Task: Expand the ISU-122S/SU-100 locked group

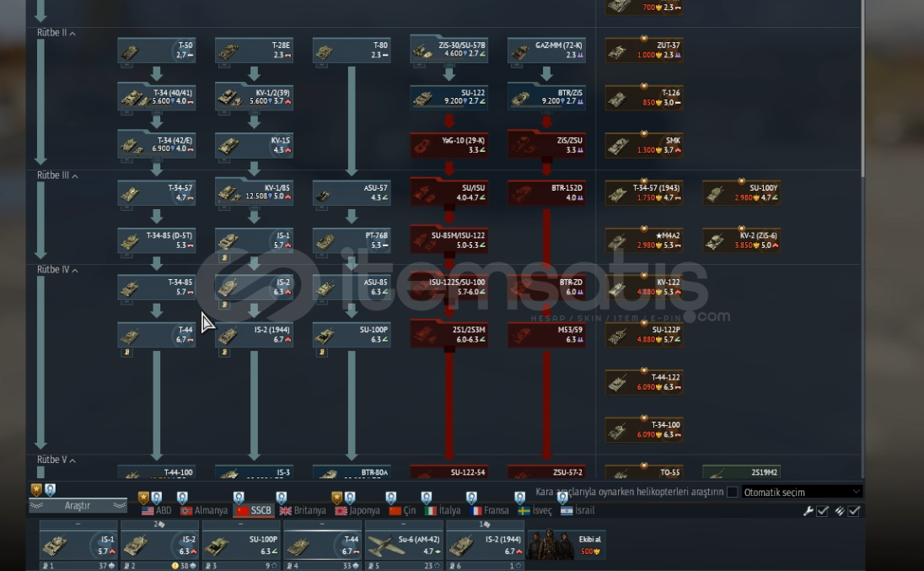Action: [x=449, y=288]
